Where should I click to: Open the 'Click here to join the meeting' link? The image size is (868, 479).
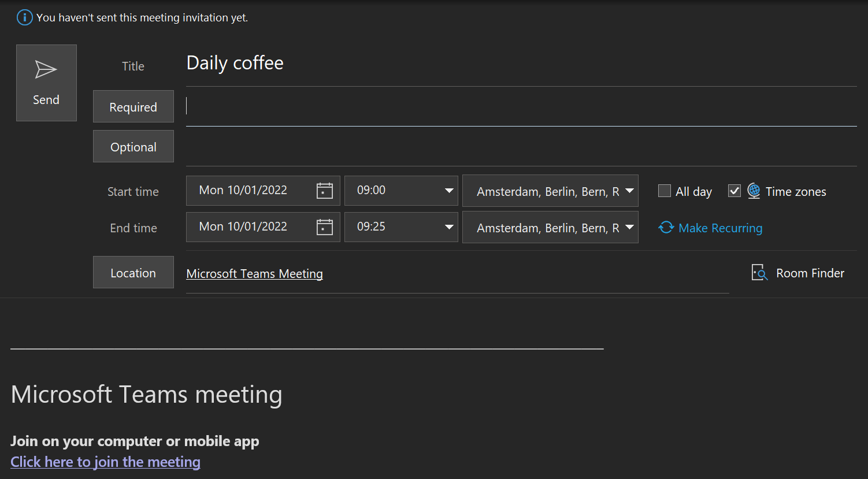coord(105,462)
